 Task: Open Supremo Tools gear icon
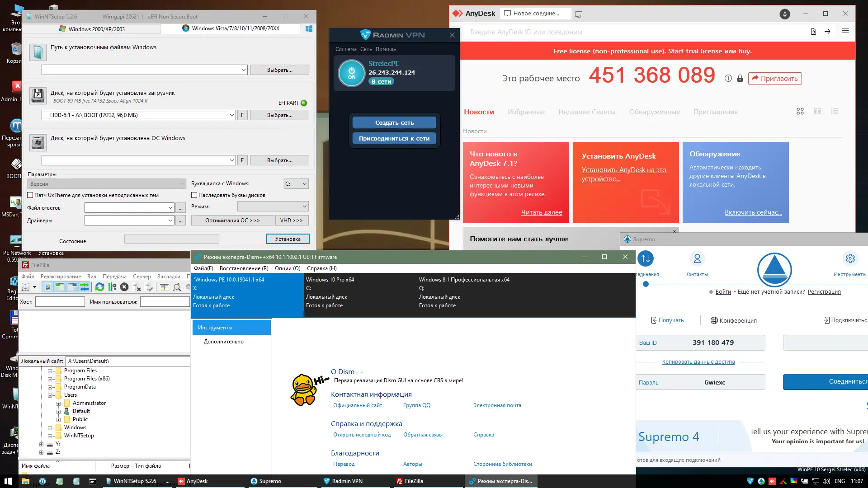click(x=850, y=258)
